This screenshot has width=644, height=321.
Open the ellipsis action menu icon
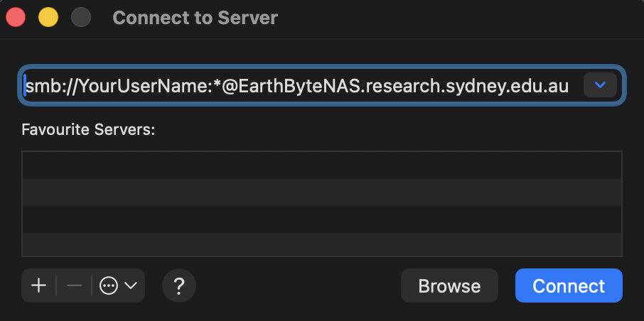coord(109,285)
